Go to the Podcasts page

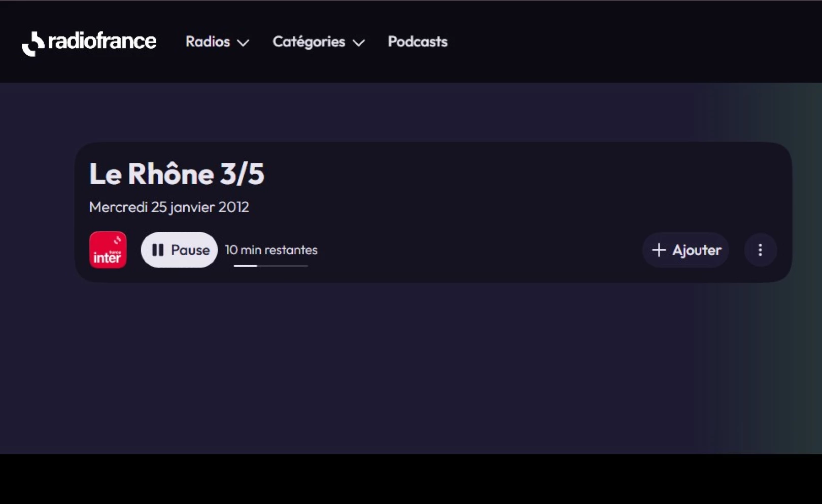point(418,42)
